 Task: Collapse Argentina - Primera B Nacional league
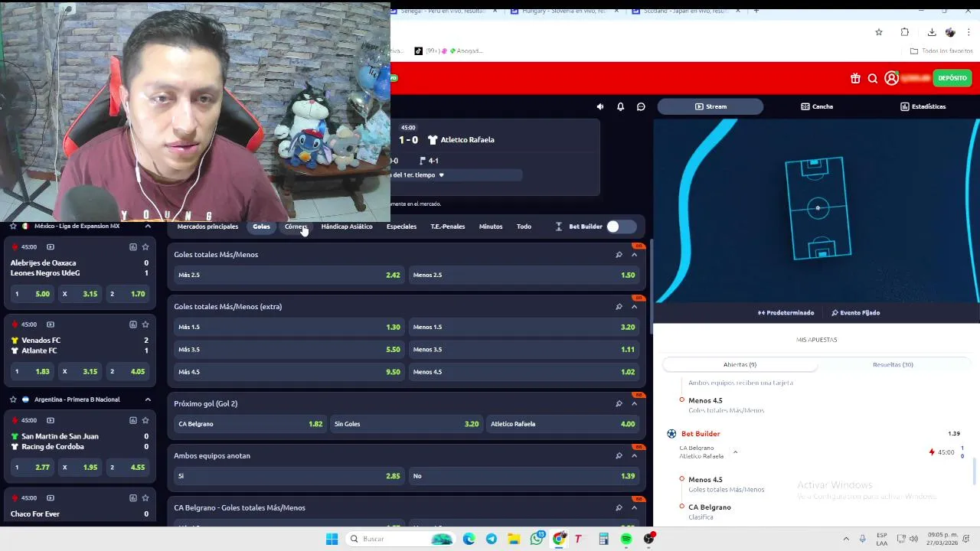[148, 399]
